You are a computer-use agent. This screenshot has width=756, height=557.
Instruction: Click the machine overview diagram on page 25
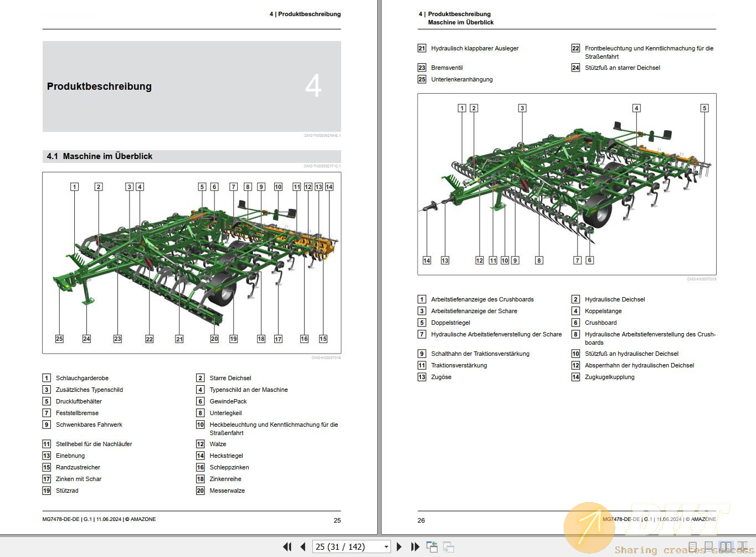[x=192, y=263]
